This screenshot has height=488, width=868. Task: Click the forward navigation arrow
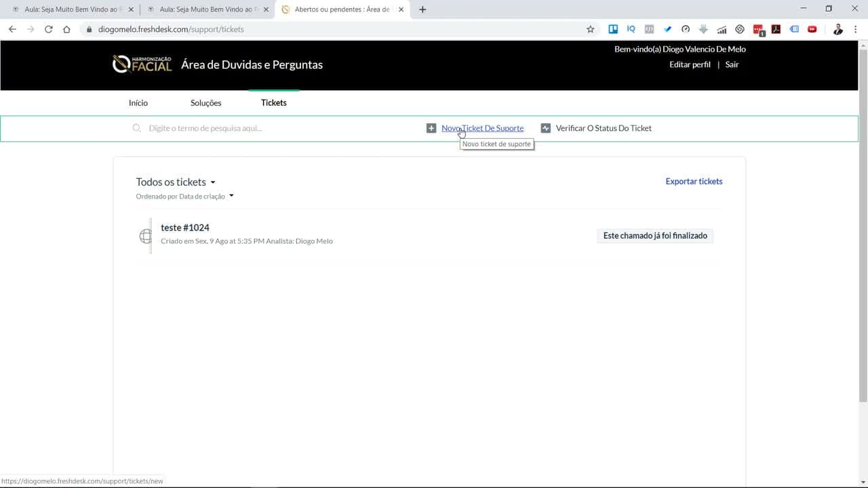tap(31, 29)
